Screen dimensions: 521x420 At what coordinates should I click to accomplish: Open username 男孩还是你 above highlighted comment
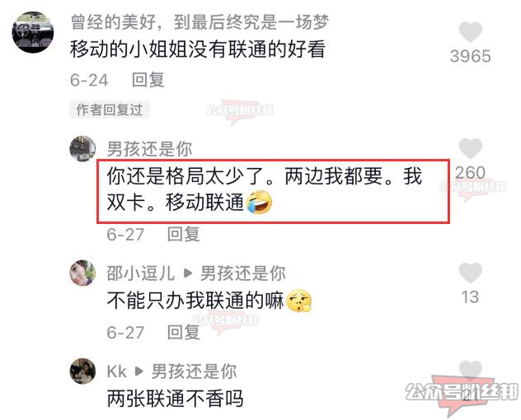tap(149, 148)
